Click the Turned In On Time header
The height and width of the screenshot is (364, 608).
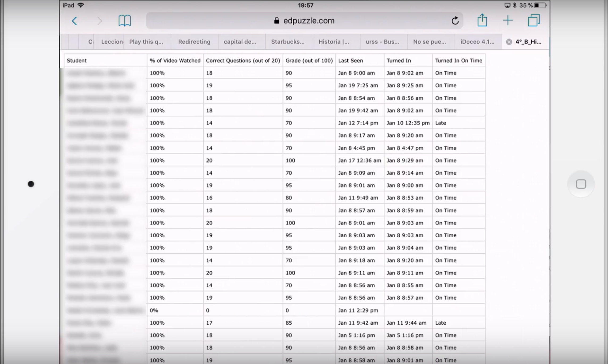[x=458, y=61]
